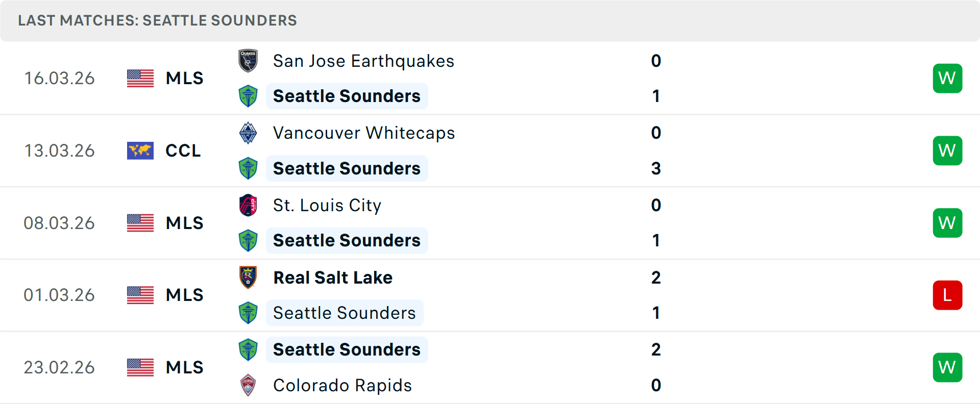The image size is (980, 404).
Task: Click the San Jose Earthquakes team name
Action: [363, 61]
